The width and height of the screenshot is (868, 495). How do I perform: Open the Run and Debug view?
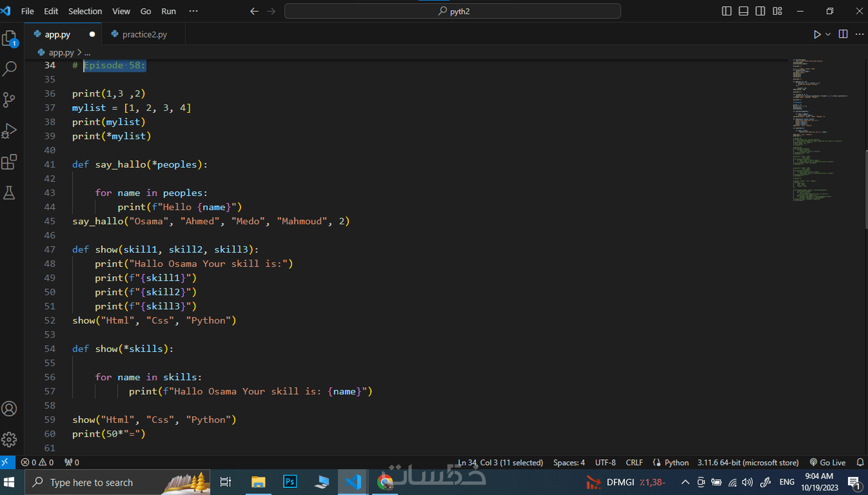(10, 131)
